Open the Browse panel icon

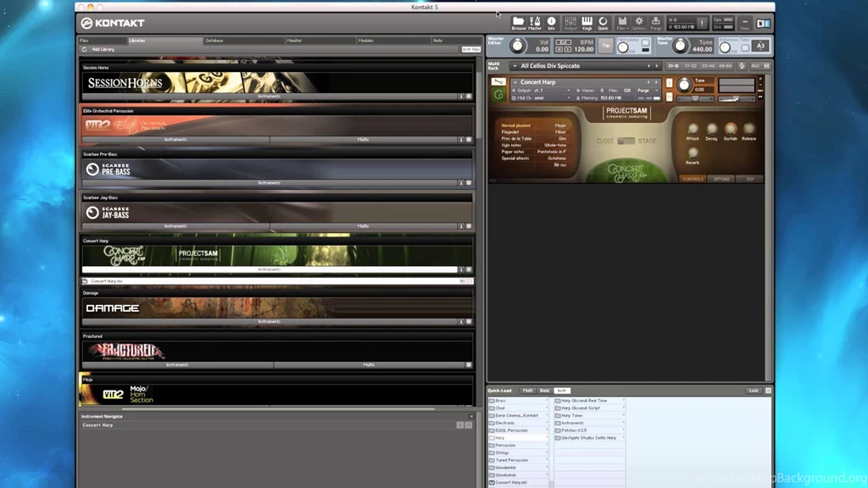click(518, 23)
